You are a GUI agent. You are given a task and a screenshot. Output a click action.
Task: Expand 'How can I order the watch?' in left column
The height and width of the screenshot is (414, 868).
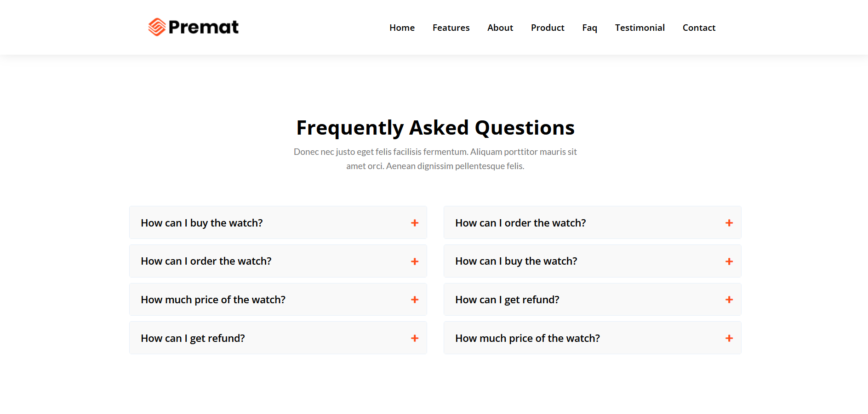click(206, 261)
